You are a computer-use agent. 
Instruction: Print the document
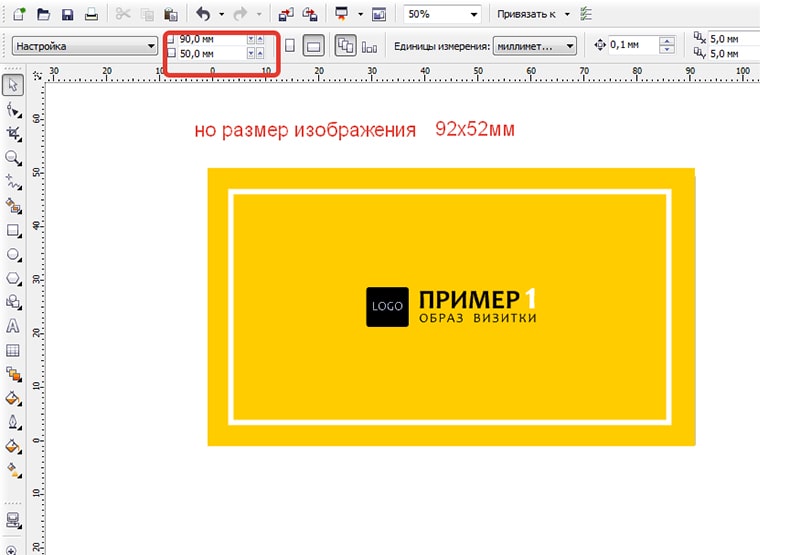click(91, 14)
